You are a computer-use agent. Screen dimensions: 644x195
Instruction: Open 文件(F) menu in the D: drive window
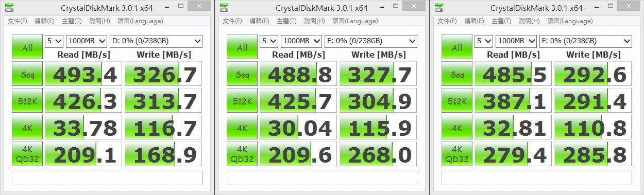[x=18, y=21]
